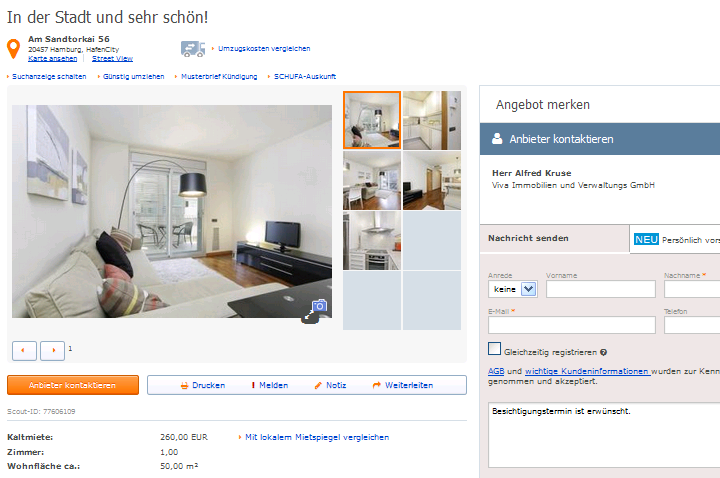Show the previous photo with left arrow
720x478 pixels.
coord(24,351)
